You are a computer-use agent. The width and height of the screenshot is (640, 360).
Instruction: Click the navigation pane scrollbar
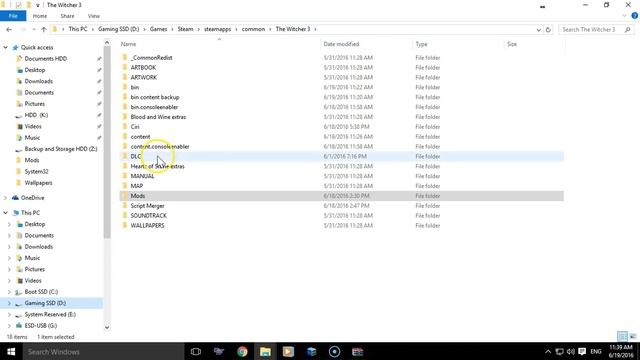[107, 142]
